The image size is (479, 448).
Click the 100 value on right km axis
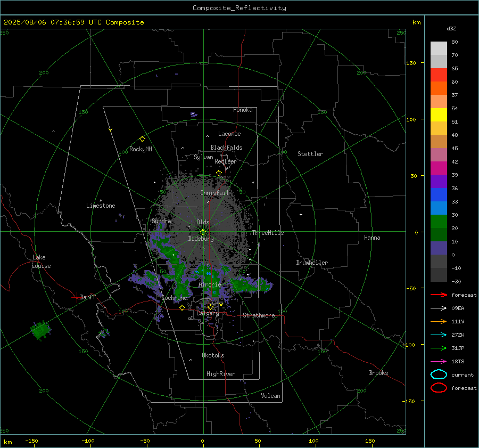pos(411,119)
